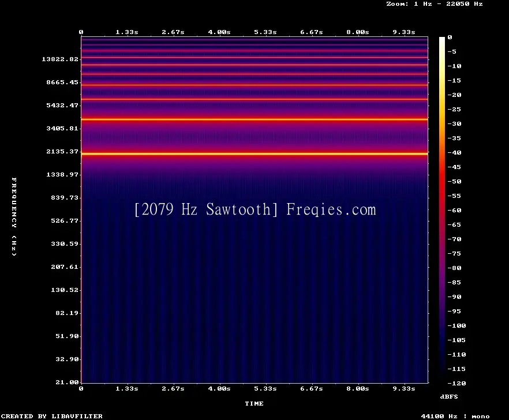Select the -50 dBFS scale label
Viewport: 509px width, 420px height.
click(x=454, y=181)
